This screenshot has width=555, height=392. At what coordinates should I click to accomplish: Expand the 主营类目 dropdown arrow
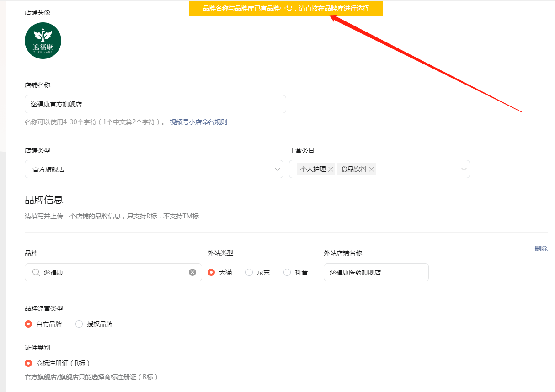[x=464, y=170]
